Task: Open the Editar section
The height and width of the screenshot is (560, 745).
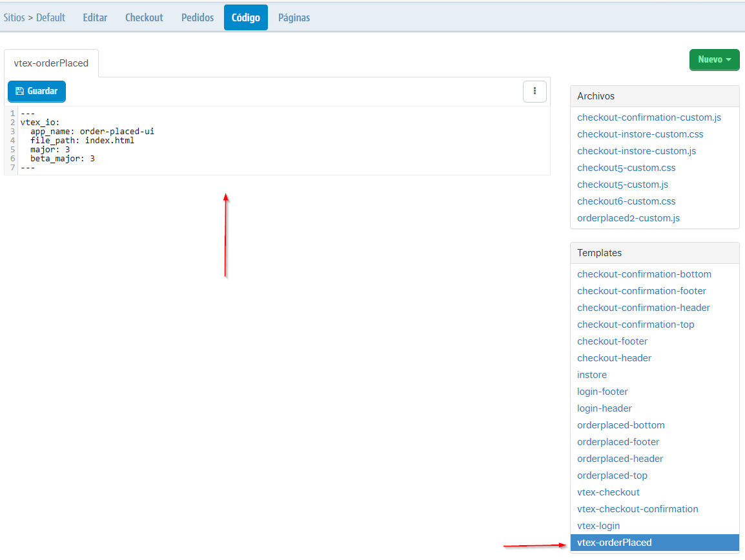Action: [x=95, y=17]
